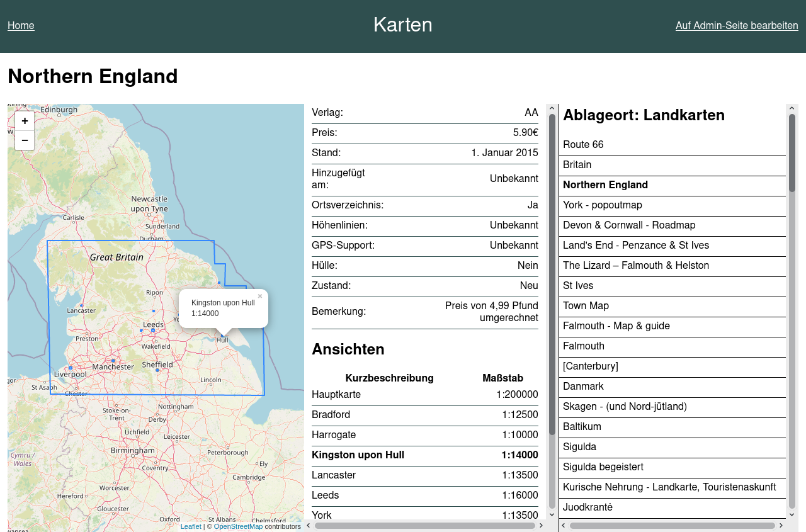This screenshot has height=532, width=806.
Task: Close the Kingston upon Hull popup
Action: point(260,296)
